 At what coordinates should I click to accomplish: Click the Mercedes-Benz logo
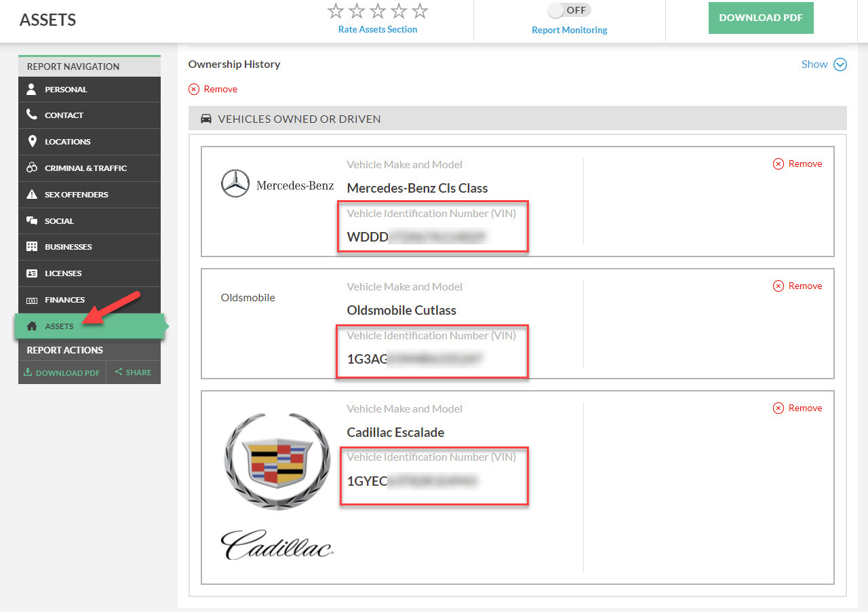277,184
